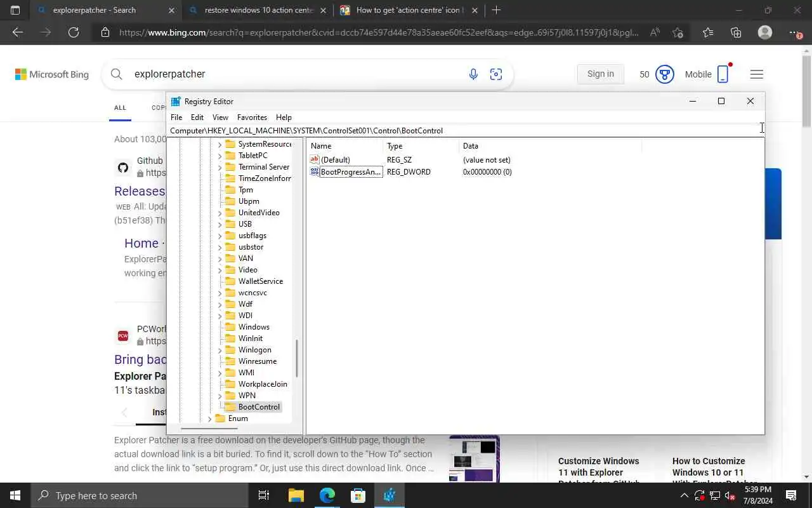Open the File menu in Registry Editor
This screenshot has width=812, height=508.
pos(176,117)
